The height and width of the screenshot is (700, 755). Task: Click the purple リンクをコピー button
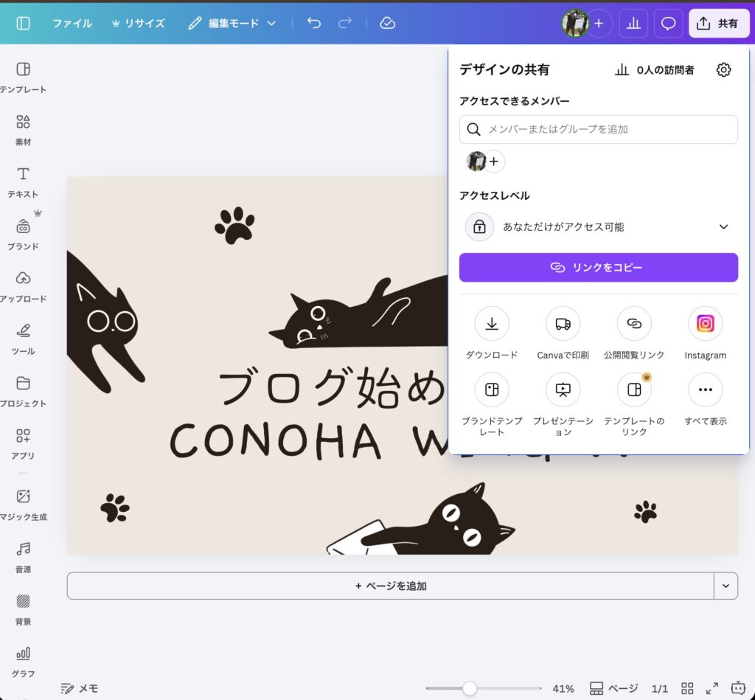(x=598, y=268)
